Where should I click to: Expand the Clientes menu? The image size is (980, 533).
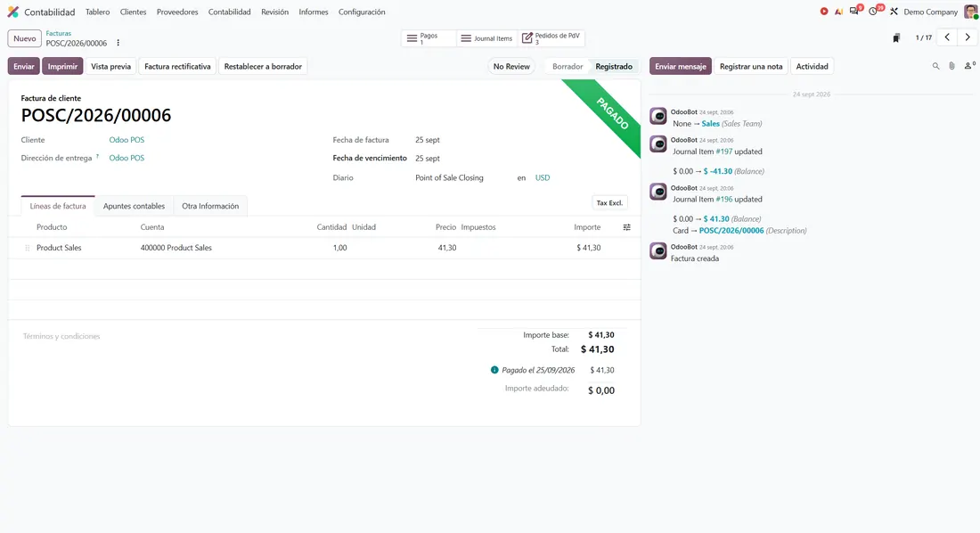(x=133, y=12)
